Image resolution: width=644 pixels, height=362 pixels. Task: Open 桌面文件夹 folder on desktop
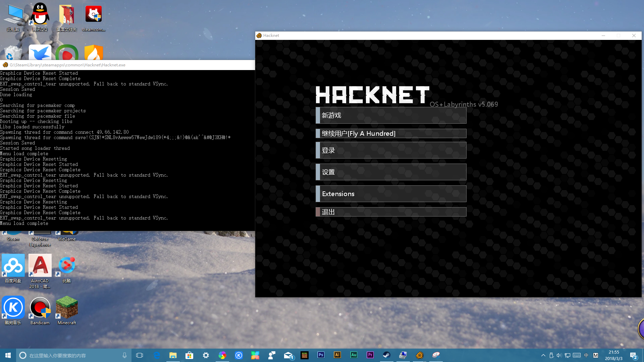(67, 17)
